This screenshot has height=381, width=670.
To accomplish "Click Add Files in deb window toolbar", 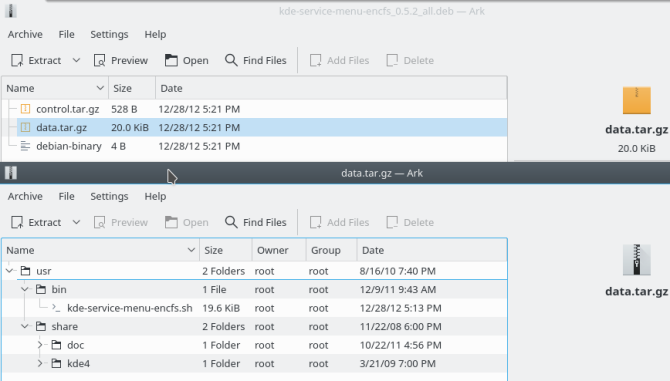I will [x=340, y=61].
